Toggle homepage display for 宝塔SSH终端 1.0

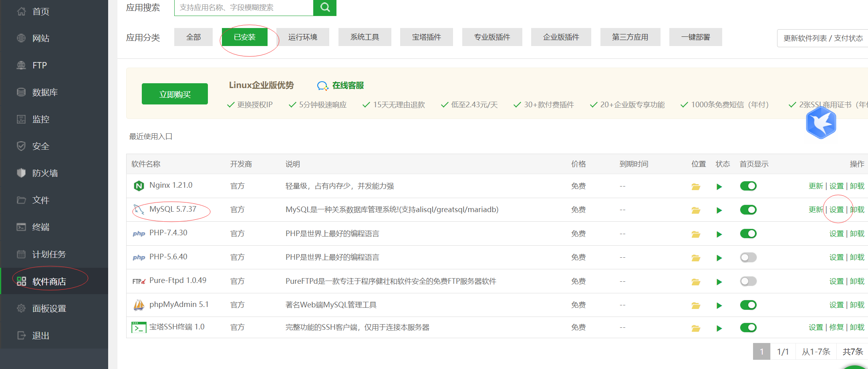[x=748, y=328]
